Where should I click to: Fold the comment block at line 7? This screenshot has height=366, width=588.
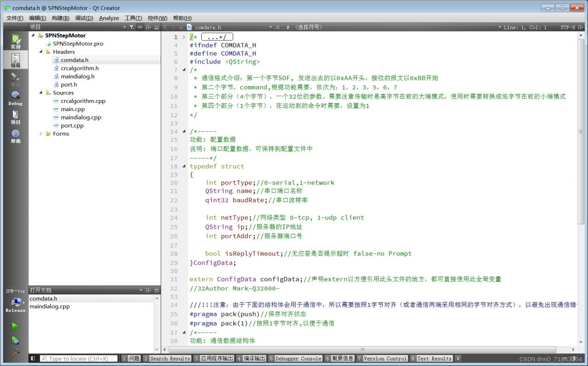[184, 70]
